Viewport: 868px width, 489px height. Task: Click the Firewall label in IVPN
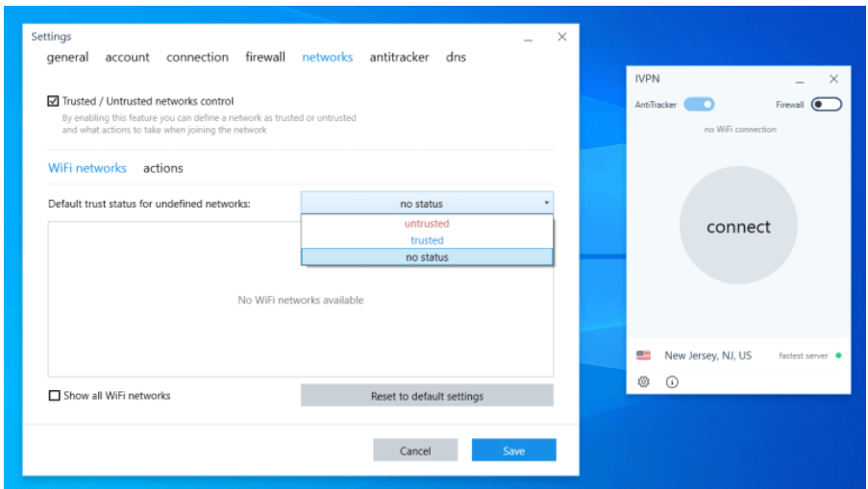790,105
